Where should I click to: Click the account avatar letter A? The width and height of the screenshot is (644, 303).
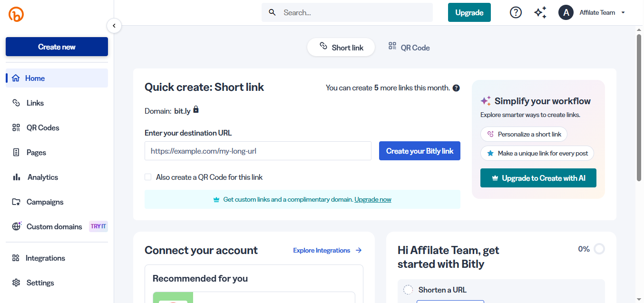(x=566, y=12)
